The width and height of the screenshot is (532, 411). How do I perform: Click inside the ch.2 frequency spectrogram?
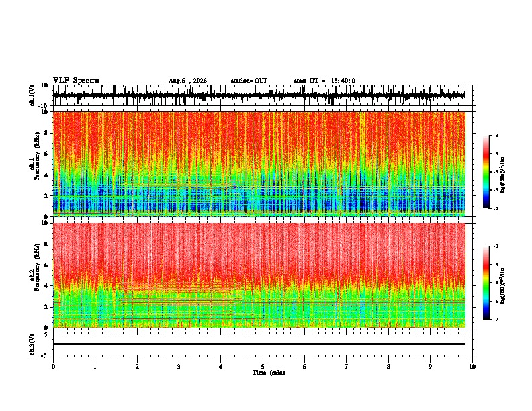tap(259, 275)
